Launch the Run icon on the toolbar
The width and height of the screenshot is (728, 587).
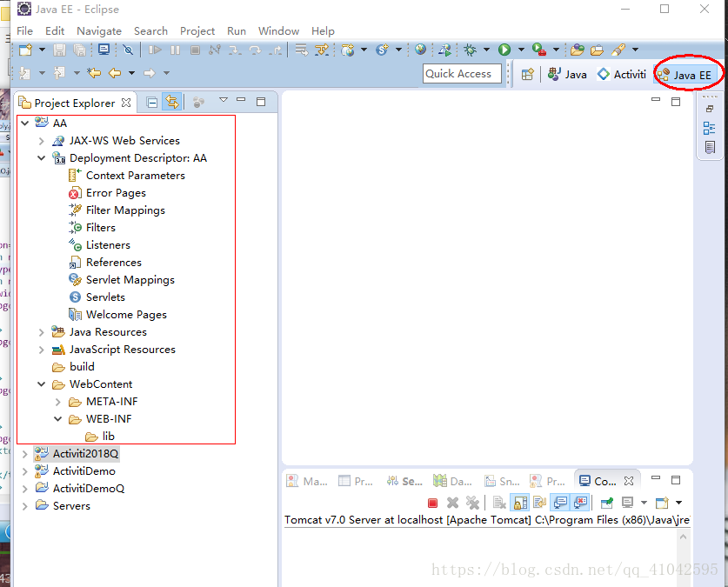[504, 50]
